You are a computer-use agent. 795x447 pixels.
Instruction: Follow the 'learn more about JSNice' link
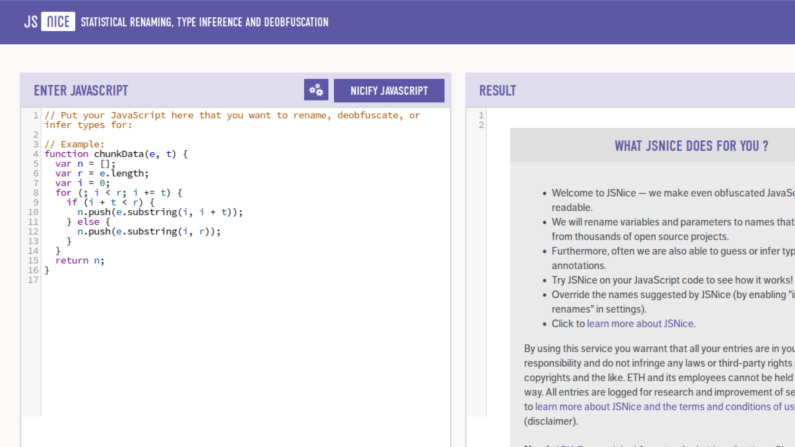coord(640,324)
